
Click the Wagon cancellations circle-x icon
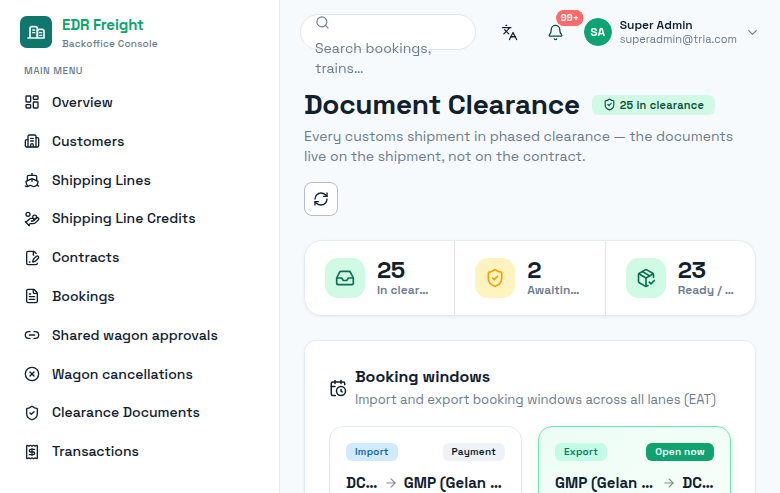pyautogui.click(x=32, y=374)
